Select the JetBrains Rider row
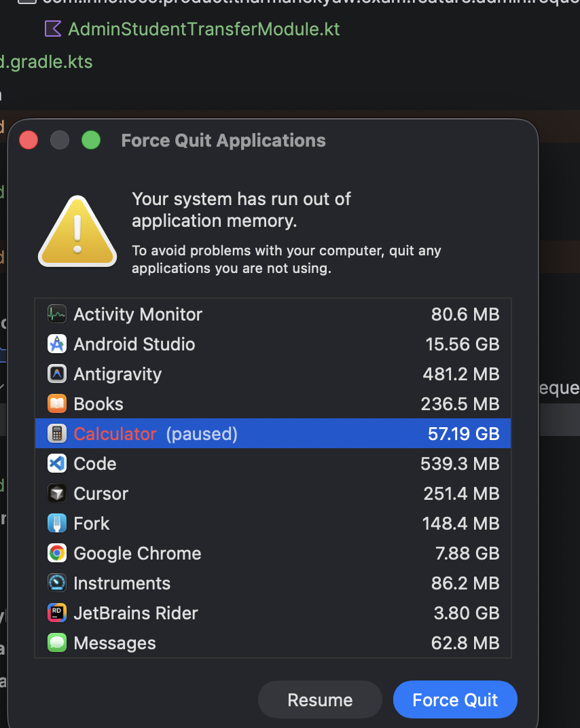 [273, 613]
